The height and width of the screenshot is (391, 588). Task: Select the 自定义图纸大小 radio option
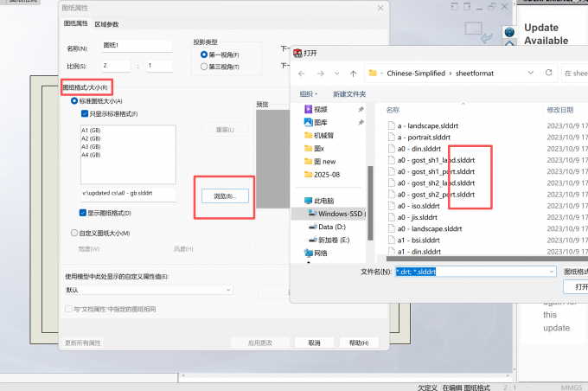74,233
